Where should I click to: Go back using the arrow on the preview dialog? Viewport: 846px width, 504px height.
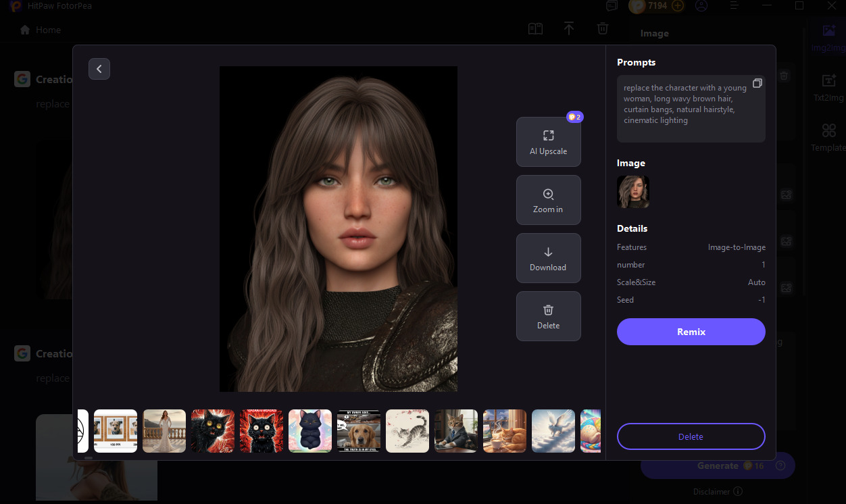tap(99, 69)
